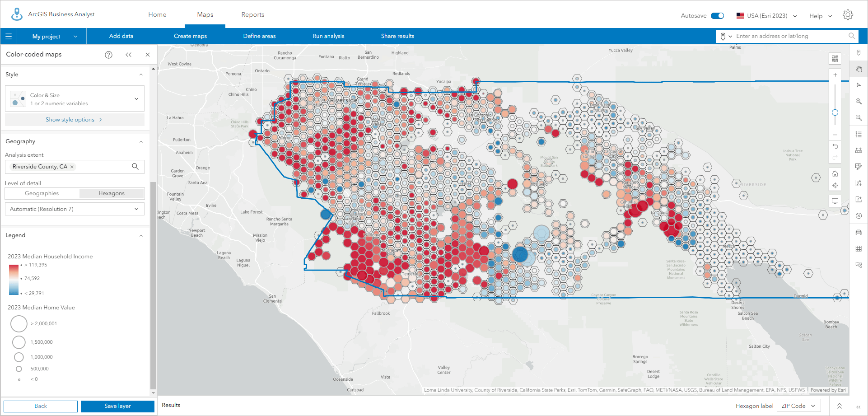Select the Measure tool icon
868x416 pixels.
pyautogui.click(x=859, y=151)
